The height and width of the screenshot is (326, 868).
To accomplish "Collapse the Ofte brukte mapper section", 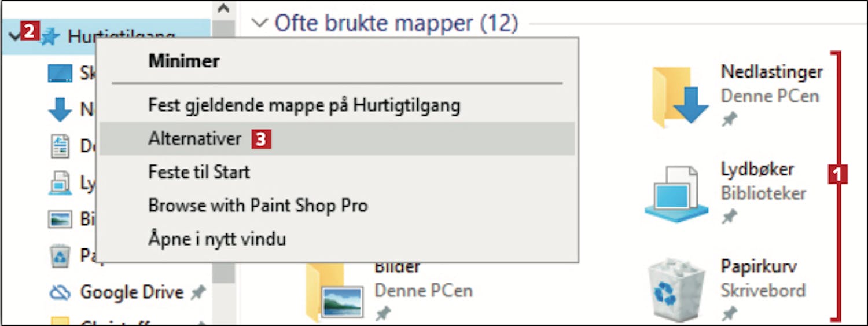I will (261, 23).
